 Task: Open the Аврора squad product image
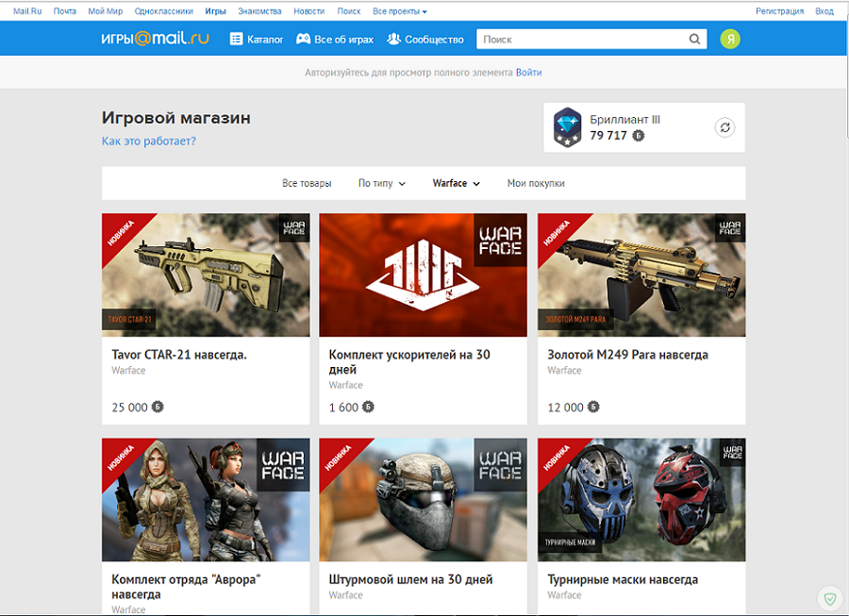[x=206, y=500]
